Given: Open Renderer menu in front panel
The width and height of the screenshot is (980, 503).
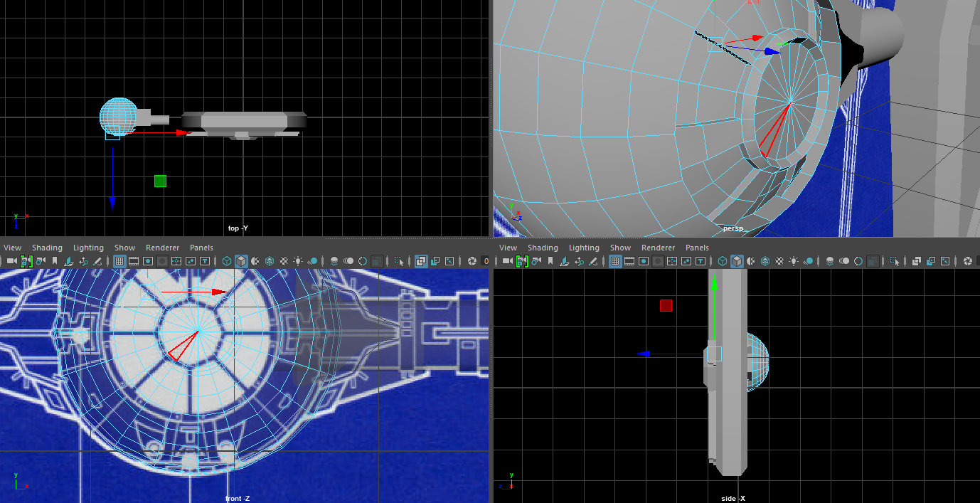Looking at the screenshot, I should (x=161, y=248).
